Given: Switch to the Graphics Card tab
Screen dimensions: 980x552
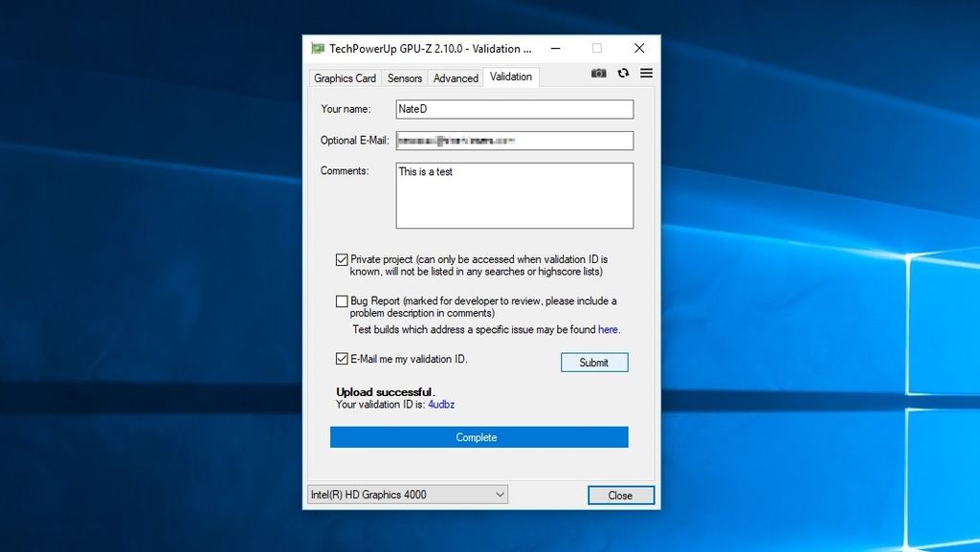Looking at the screenshot, I should point(344,77).
